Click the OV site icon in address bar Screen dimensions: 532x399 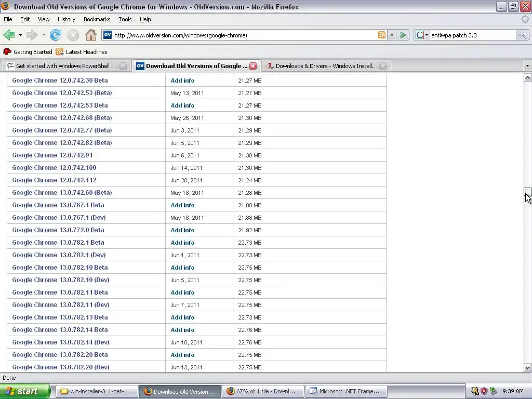click(107, 35)
